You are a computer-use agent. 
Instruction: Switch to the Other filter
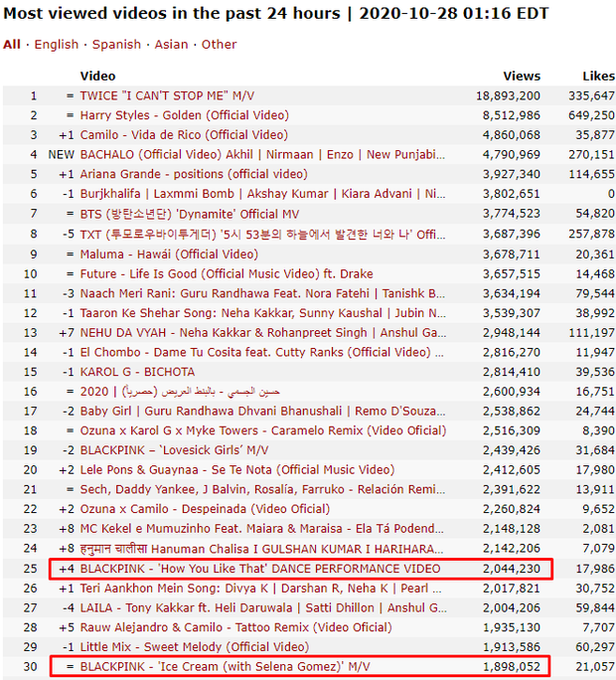219,44
